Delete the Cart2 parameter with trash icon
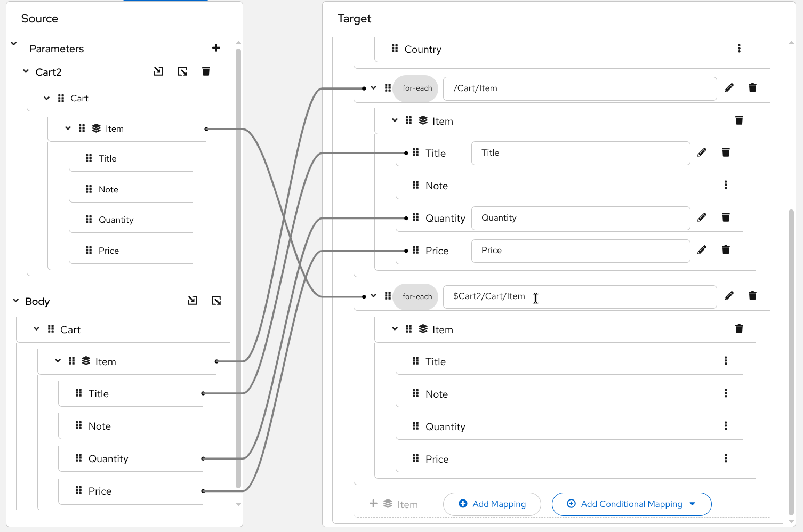 point(206,71)
